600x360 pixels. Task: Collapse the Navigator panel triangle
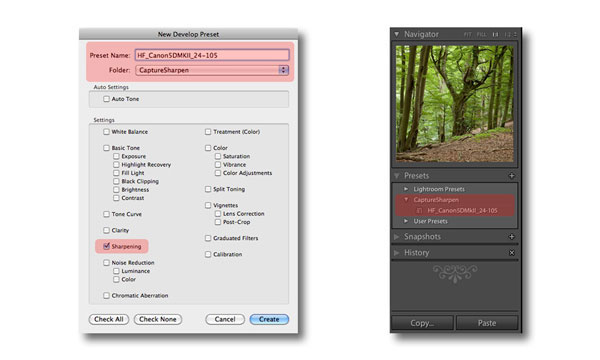[x=396, y=34]
